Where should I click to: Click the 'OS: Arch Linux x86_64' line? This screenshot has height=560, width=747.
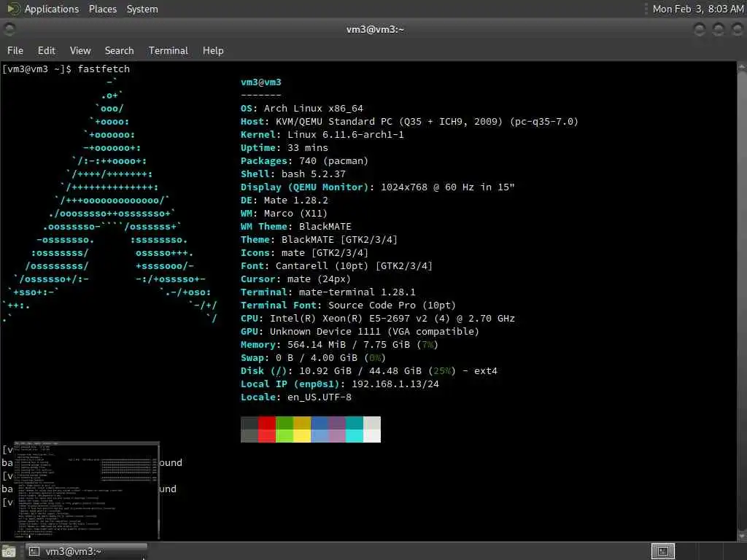click(x=302, y=109)
